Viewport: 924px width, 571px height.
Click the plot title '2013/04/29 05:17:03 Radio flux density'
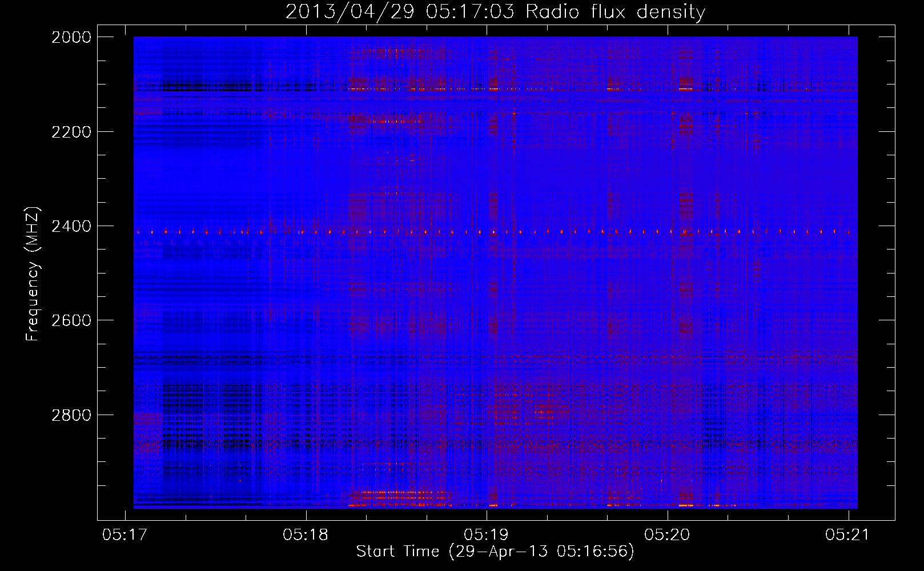click(x=495, y=11)
